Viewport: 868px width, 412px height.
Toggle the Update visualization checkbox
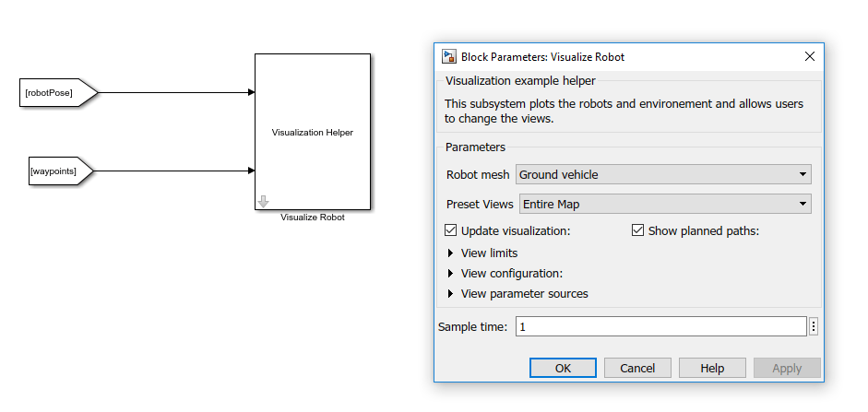pyautogui.click(x=451, y=231)
